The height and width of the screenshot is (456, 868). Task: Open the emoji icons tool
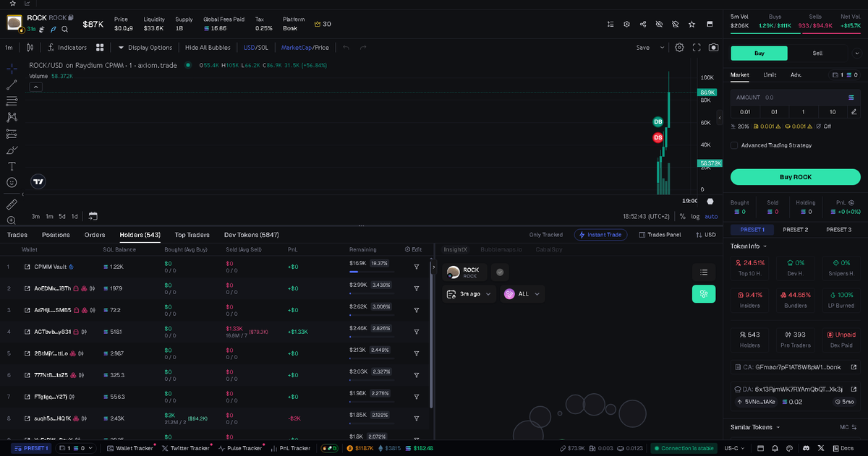12,183
